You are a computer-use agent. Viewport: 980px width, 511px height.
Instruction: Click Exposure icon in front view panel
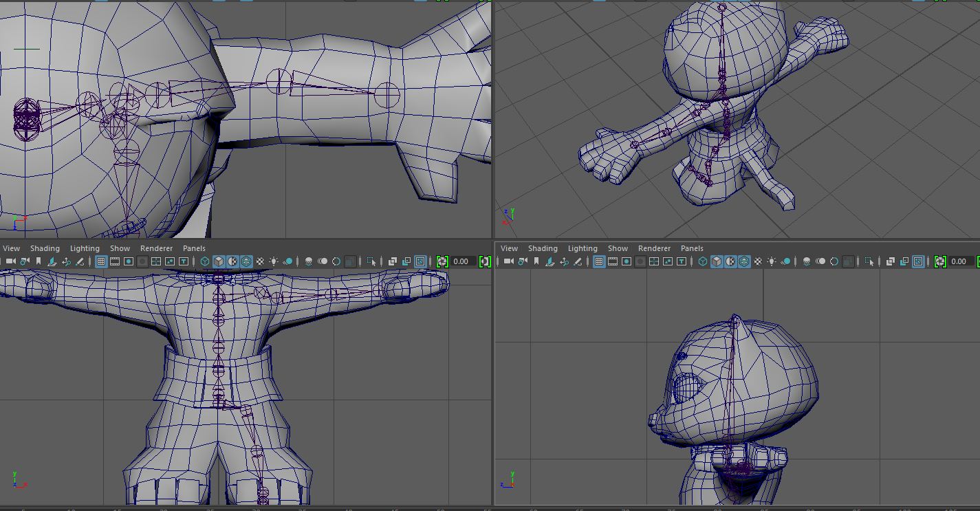[442, 261]
